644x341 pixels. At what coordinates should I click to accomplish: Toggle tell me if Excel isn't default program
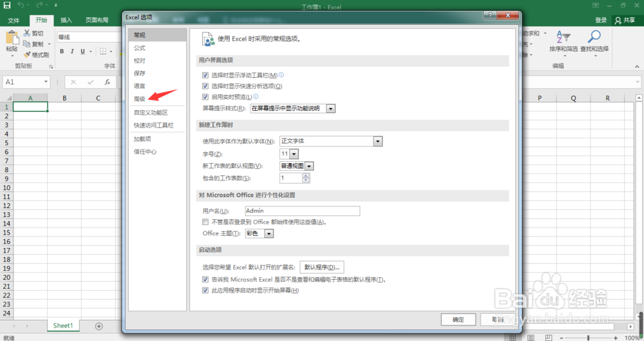click(205, 280)
